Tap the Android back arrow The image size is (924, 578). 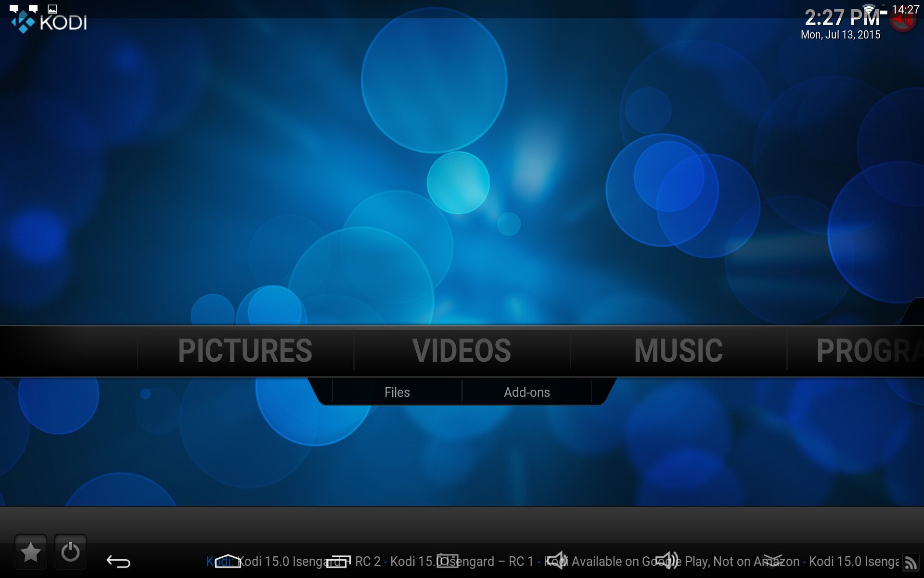118,562
